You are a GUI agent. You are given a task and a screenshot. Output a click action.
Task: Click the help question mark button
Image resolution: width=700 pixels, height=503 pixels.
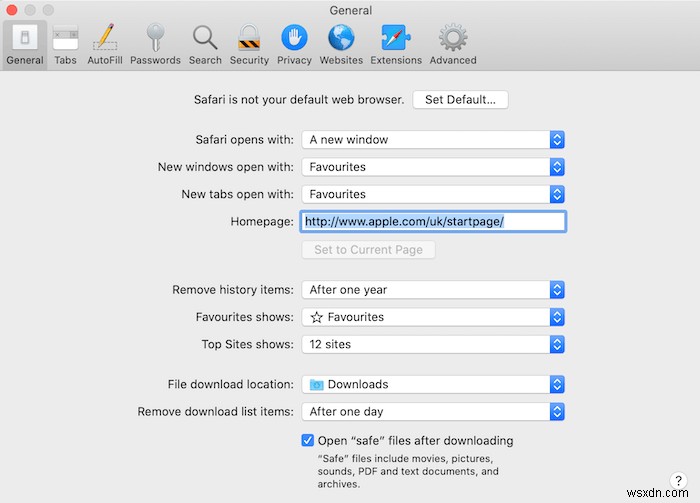[x=678, y=480]
